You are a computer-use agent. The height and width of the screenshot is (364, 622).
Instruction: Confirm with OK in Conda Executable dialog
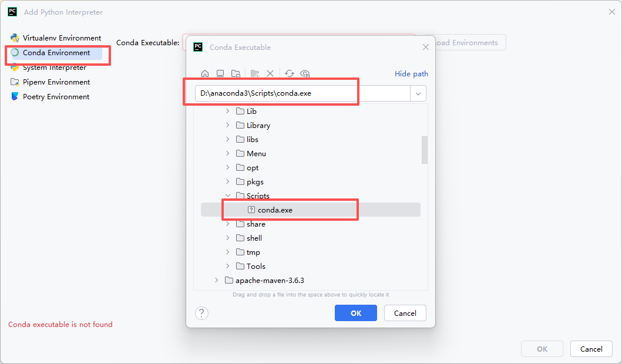tap(356, 314)
